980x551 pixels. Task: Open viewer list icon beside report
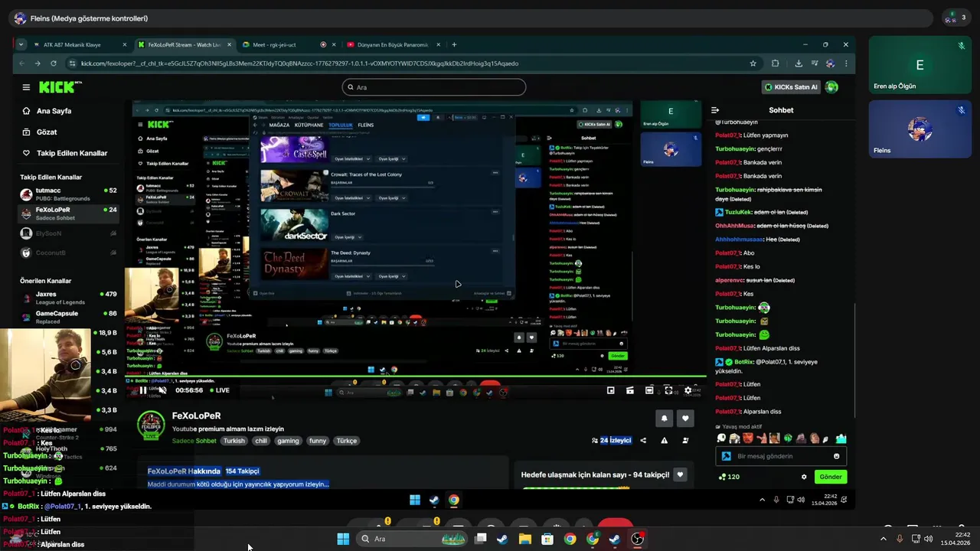point(685,441)
